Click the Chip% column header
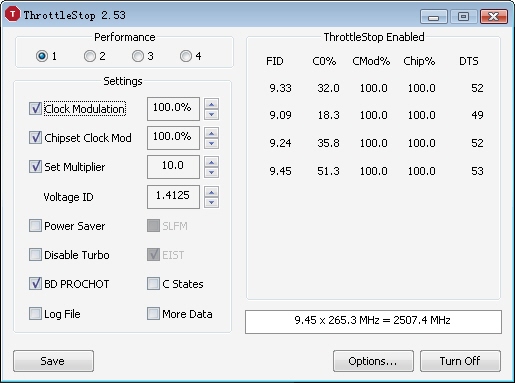 [419, 61]
